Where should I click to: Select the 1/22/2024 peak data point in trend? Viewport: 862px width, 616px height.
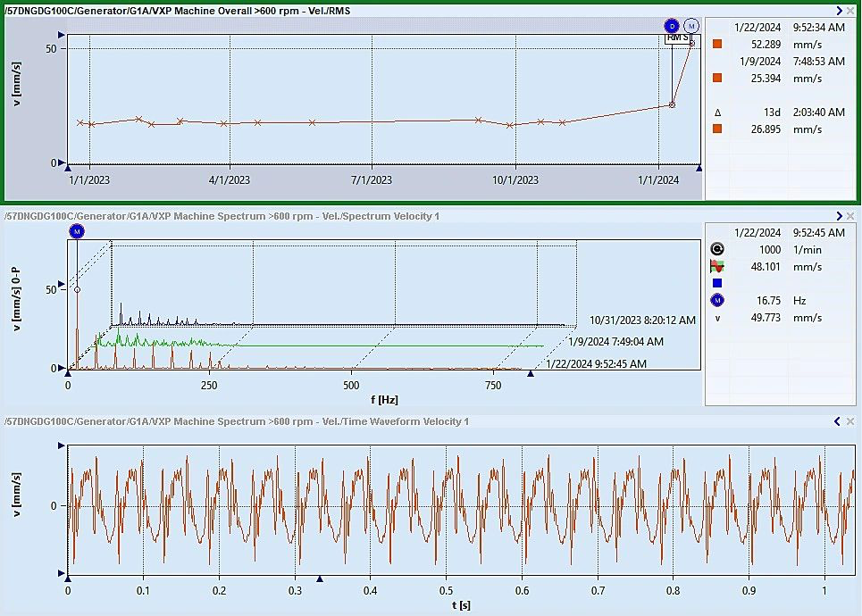pyautogui.click(x=692, y=44)
